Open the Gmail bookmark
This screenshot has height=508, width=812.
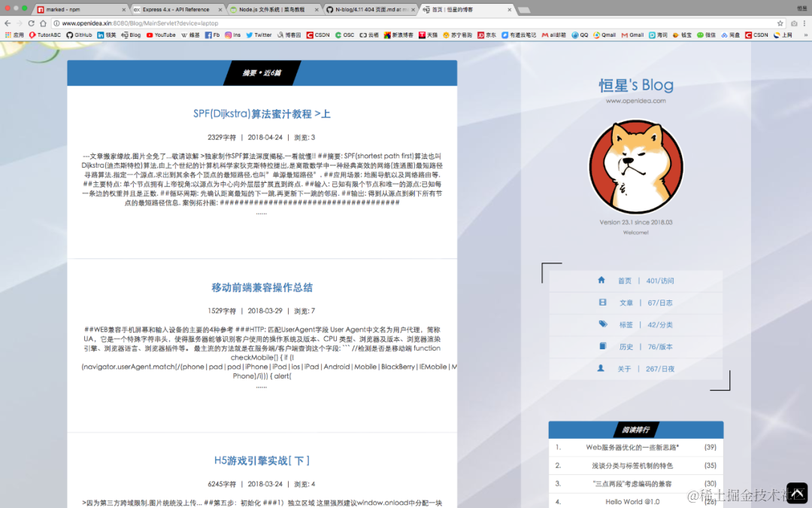coord(632,35)
